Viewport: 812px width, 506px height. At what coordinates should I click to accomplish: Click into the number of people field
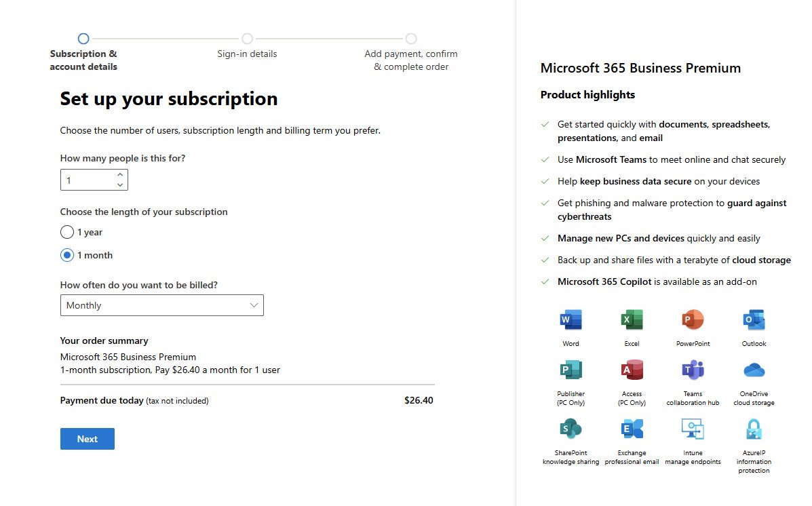(87, 180)
